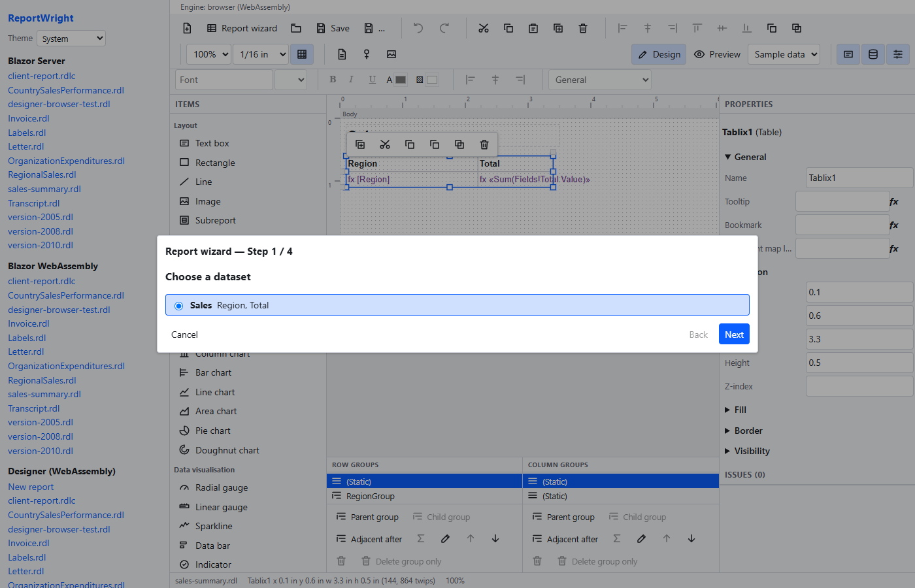
Task: Click the page setup document icon
Action: 342,54
